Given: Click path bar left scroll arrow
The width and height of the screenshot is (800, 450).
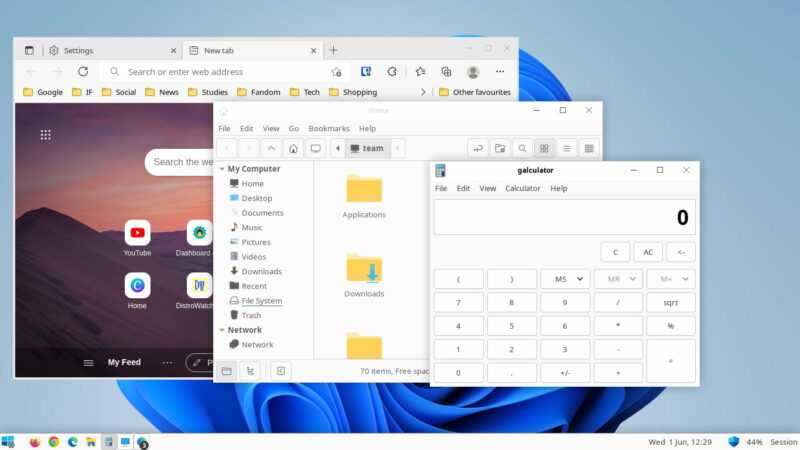Looking at the screenshot, I should (338, 148).
